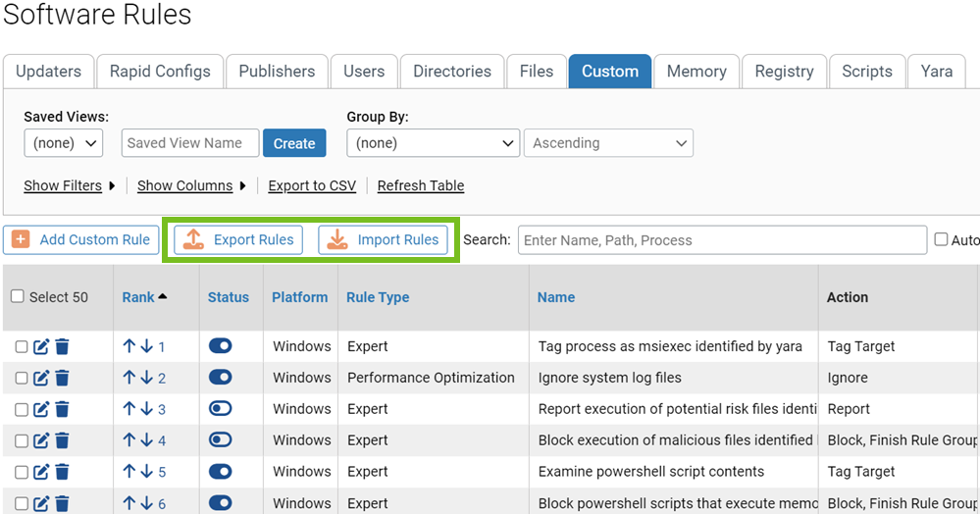
Task: Edit the 'Ignore system log files' rule
Action: [x=41, y=378]
